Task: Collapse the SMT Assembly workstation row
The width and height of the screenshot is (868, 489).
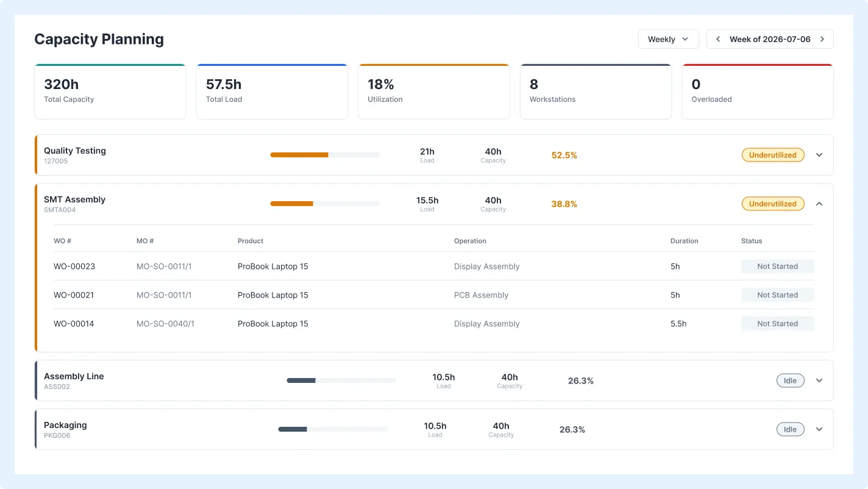Action: (x=819, y=204)
